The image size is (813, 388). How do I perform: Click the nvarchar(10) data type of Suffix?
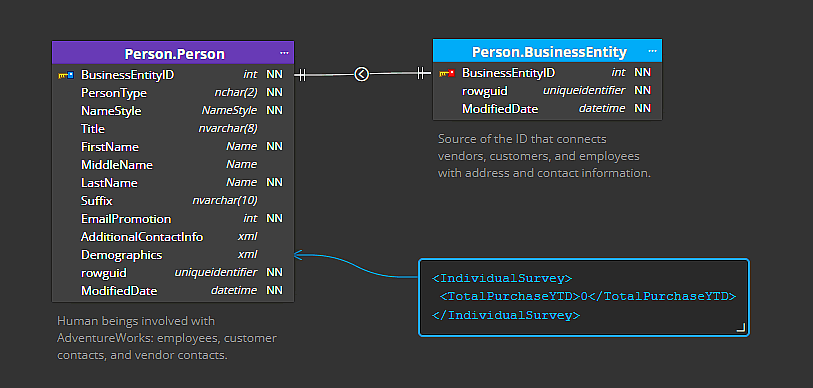tap(225, 201)
